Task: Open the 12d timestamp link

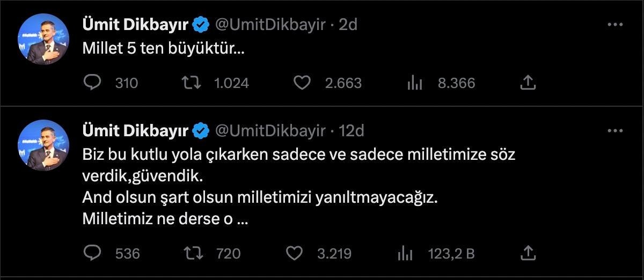Action: (352, 131)
